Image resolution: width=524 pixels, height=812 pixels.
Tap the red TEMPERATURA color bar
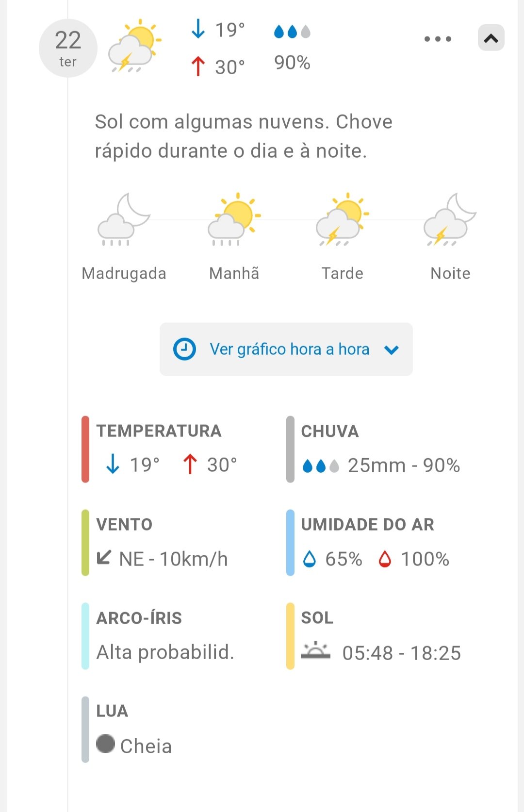point(85,449)
